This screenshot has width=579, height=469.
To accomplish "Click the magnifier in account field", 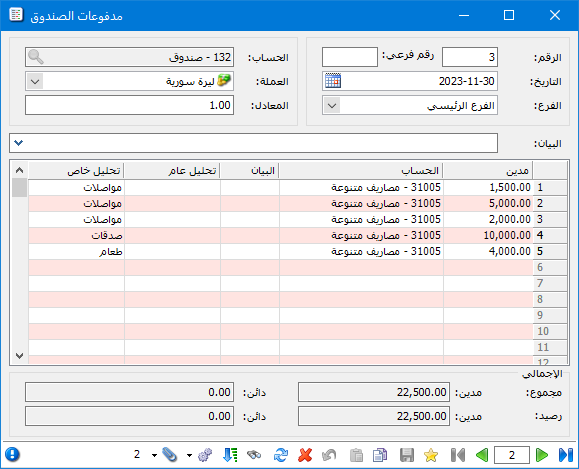I will pyautogui.click(x=36, y=57).
